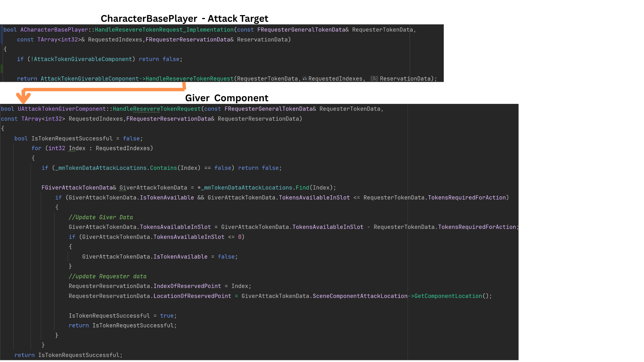644x362 pixels.
Task: Click TokensRequiredForAction in the if condition
Action: click(467, 198)
